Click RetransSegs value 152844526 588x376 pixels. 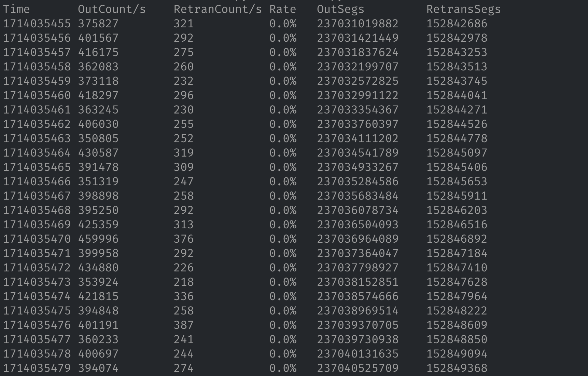[457, 124]
